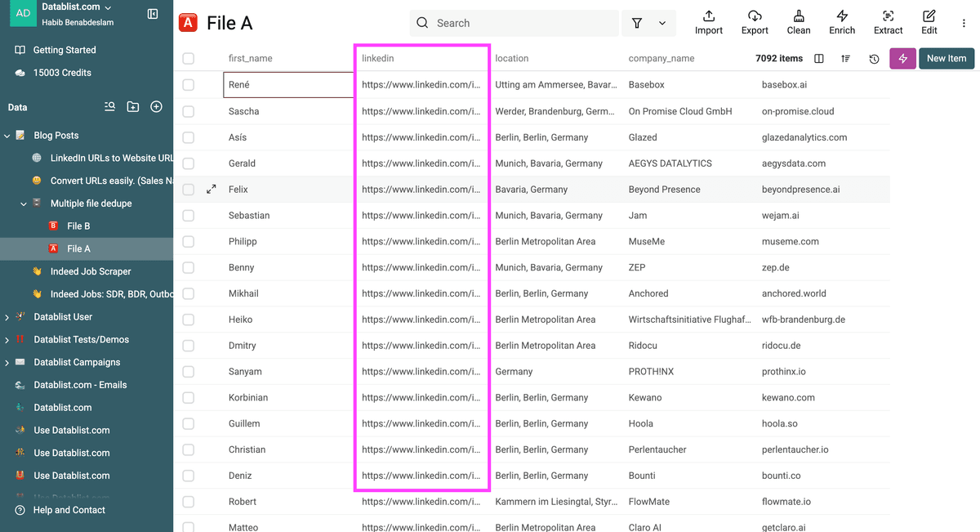The height and width of the screenshot is (532, 980).
Task: Open the filter dropdown chevron
Action: pyautogui.click(x=662, y=24)
